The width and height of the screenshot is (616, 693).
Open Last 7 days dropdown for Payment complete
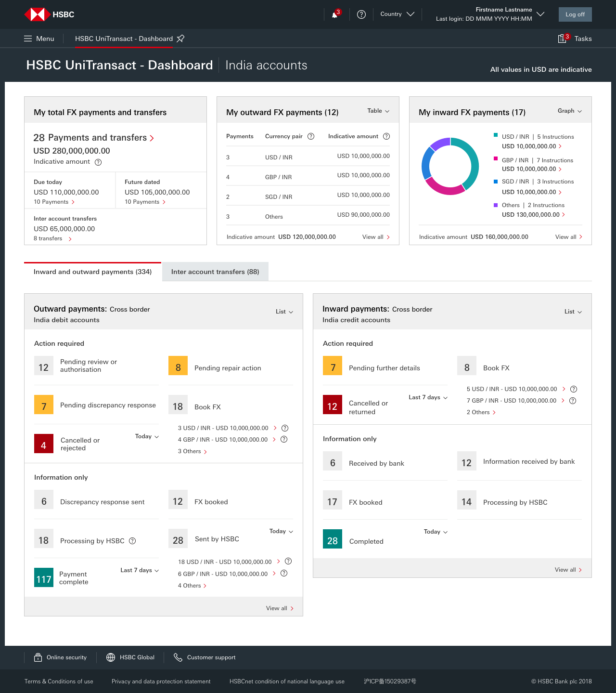coord(140,570)
